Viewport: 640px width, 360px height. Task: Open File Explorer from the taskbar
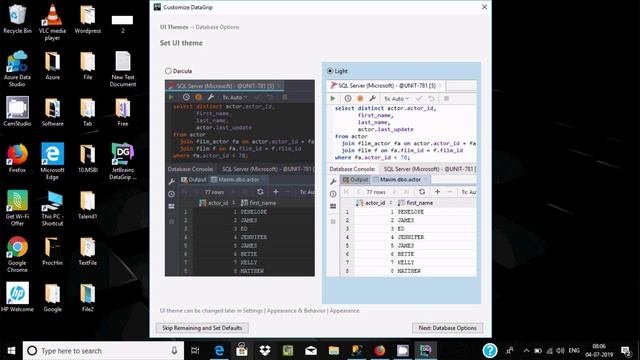tap(334, 351)
